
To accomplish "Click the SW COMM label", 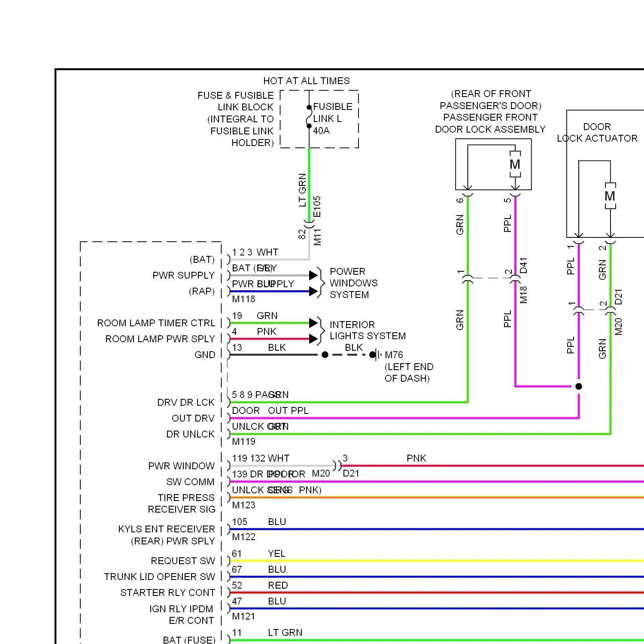I will point(190,482).
